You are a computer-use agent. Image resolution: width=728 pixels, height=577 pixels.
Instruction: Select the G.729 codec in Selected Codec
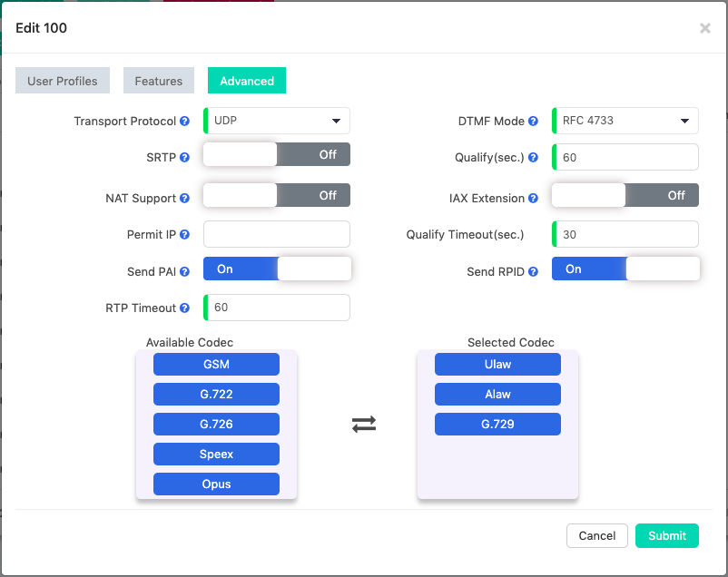coord(497,424)
